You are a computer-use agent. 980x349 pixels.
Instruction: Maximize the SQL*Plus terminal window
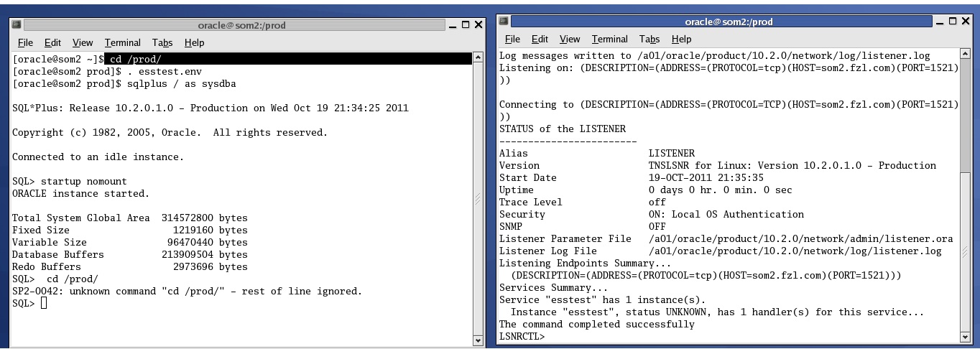click(x=465, y=26)
